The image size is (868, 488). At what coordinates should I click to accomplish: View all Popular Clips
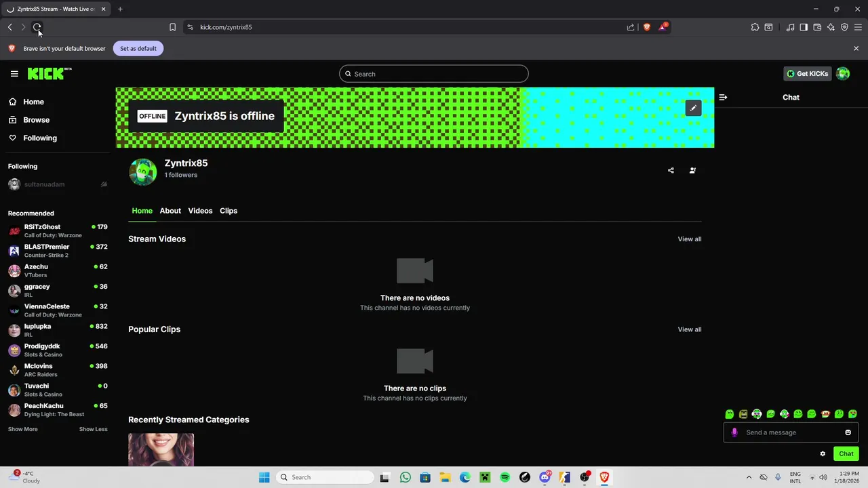[x=690, y=329]
